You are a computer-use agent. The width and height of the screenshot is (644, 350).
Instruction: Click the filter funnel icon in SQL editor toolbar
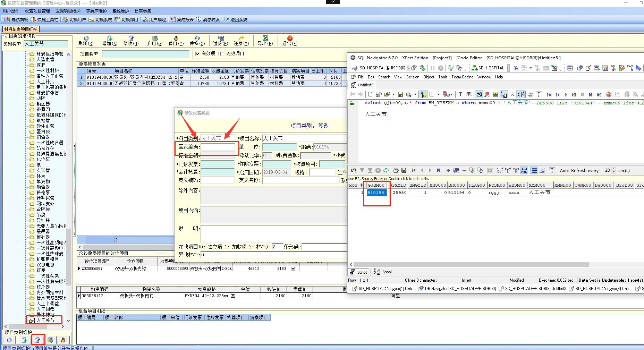click(460, 94)
